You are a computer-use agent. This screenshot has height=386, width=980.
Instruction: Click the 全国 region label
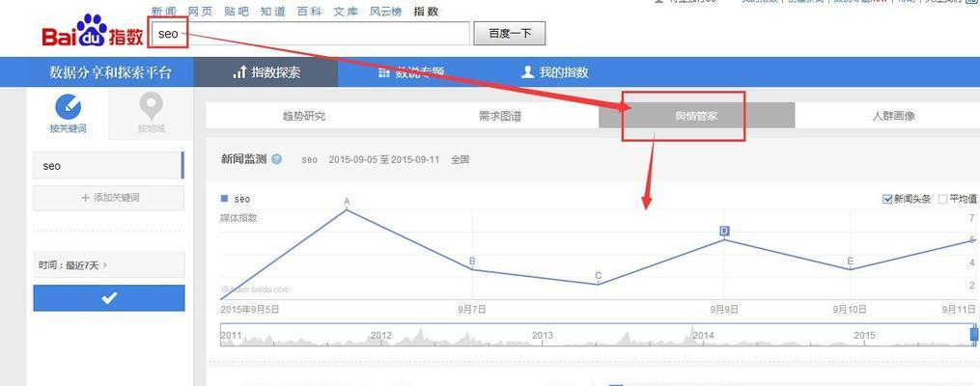coord(460,159)
